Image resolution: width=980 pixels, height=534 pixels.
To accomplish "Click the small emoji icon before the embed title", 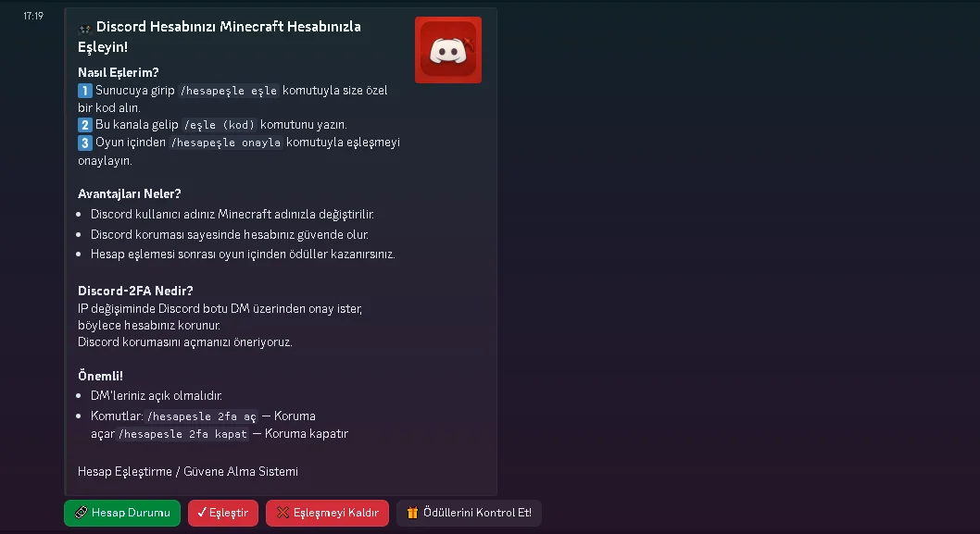I will pyautogui.click(x=85, y=28).
